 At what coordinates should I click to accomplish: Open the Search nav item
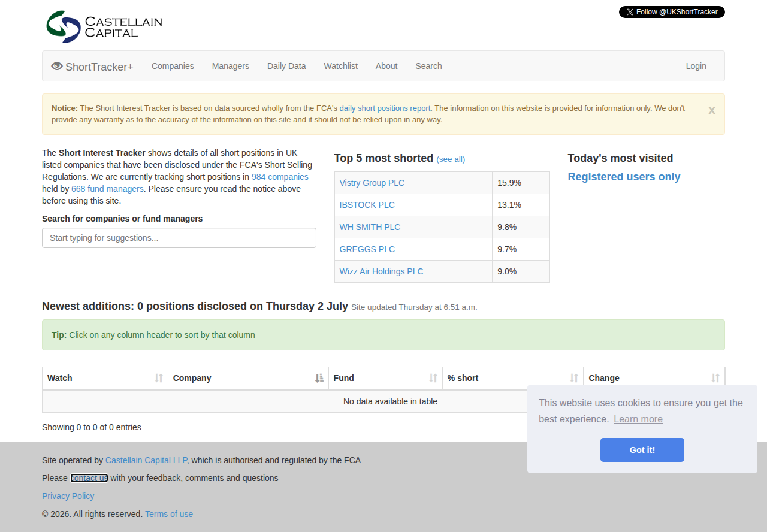coord(429,66)
